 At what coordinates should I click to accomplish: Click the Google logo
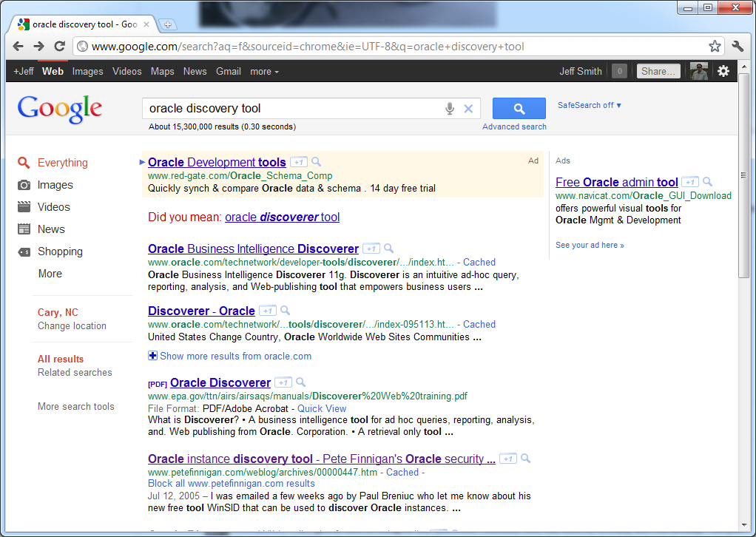click(x=60, y=109)
